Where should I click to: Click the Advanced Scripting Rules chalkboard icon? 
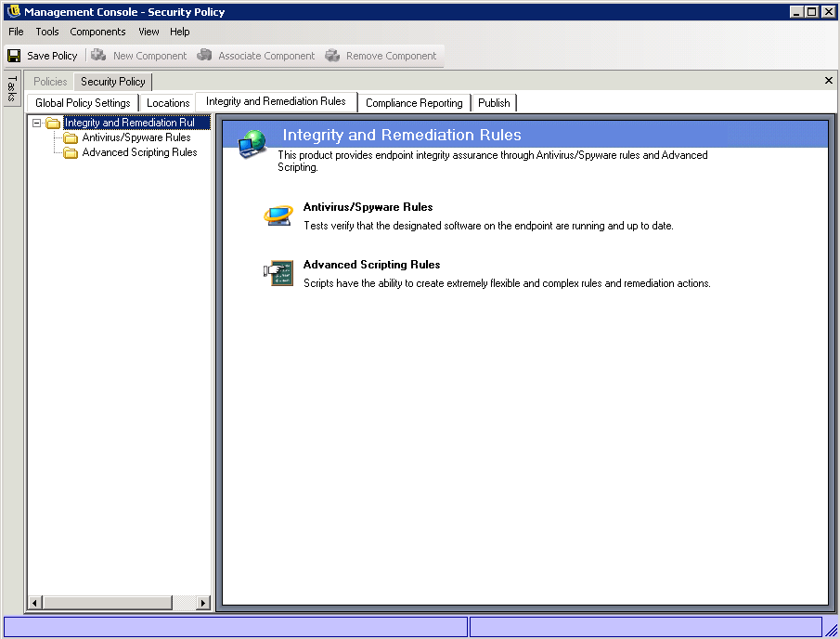278,273
